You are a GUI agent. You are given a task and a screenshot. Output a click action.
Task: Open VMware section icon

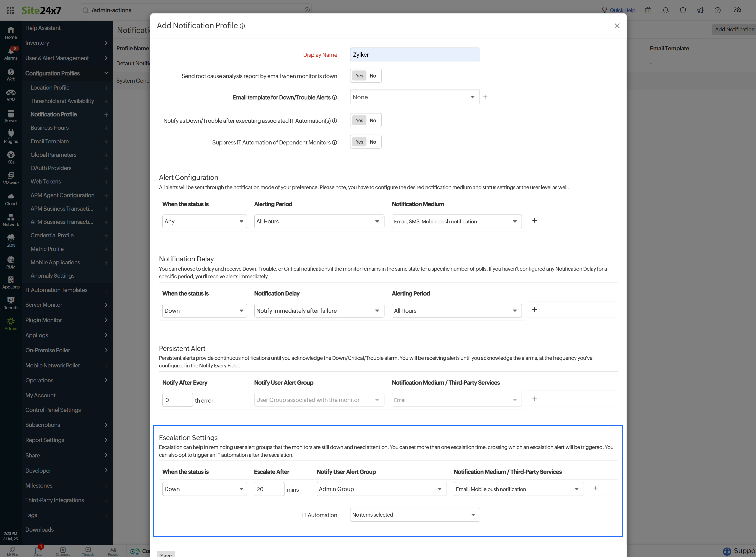pos(11,179)
